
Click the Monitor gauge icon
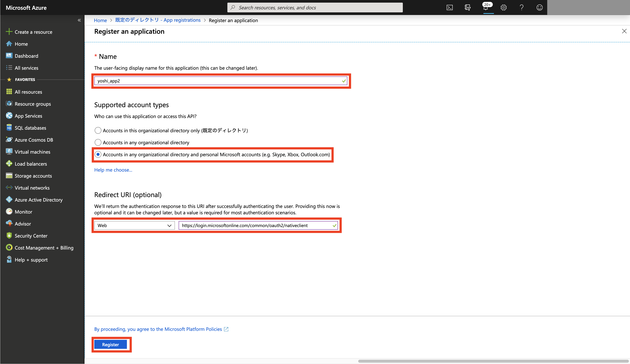(9, 211)
